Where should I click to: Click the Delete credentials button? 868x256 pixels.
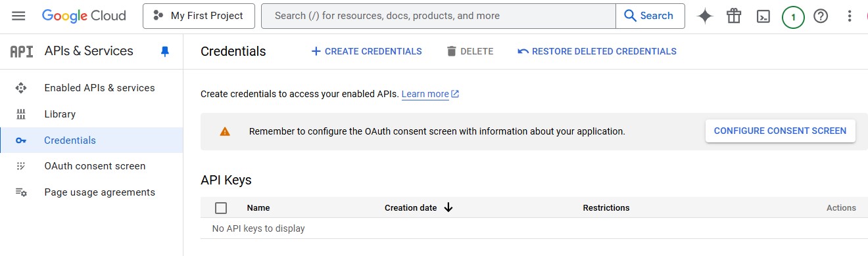point(470,51)
